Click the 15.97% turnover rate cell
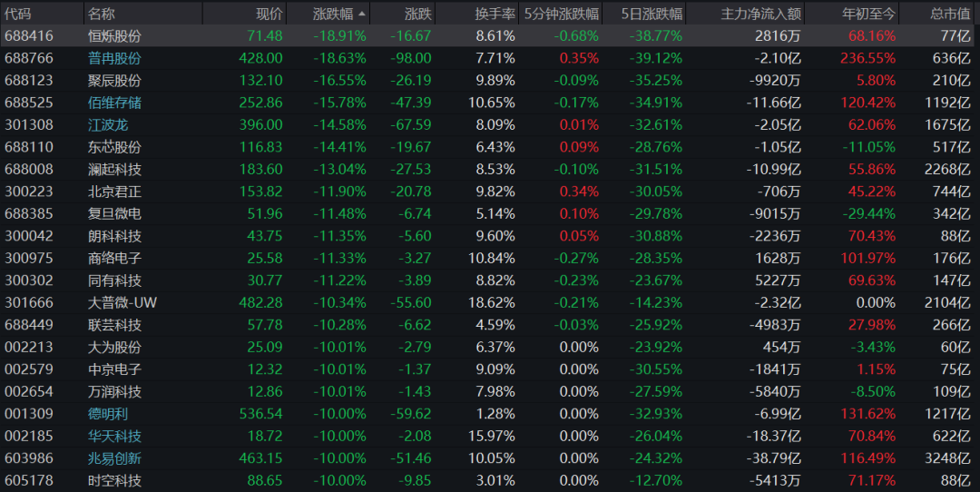980x492 pixels. 492,437
